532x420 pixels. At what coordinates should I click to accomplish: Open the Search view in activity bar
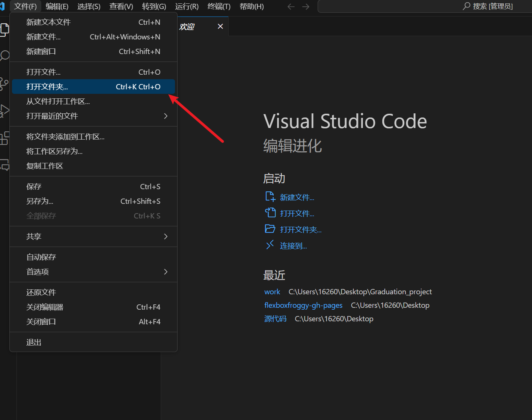pos(4,56)
